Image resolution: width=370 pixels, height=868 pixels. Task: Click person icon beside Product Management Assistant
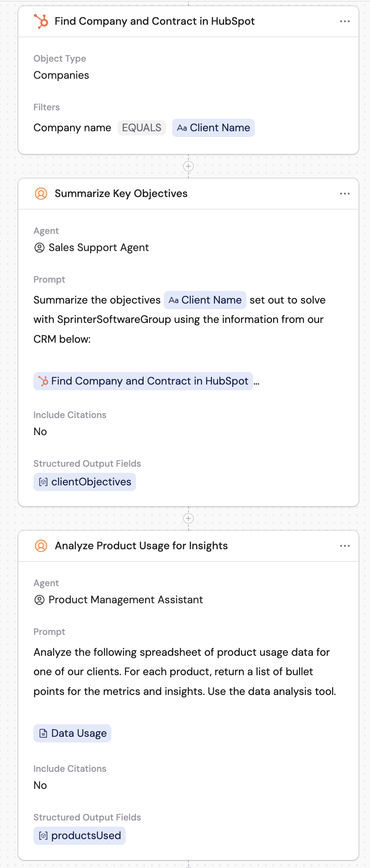pos(40,600)
